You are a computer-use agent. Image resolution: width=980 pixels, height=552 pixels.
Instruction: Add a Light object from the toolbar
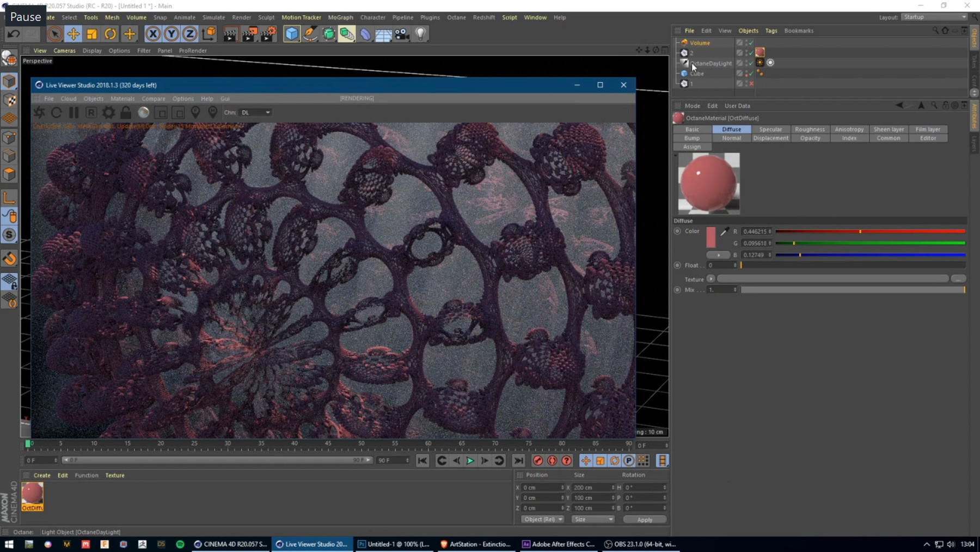click(x=420, y=34)
